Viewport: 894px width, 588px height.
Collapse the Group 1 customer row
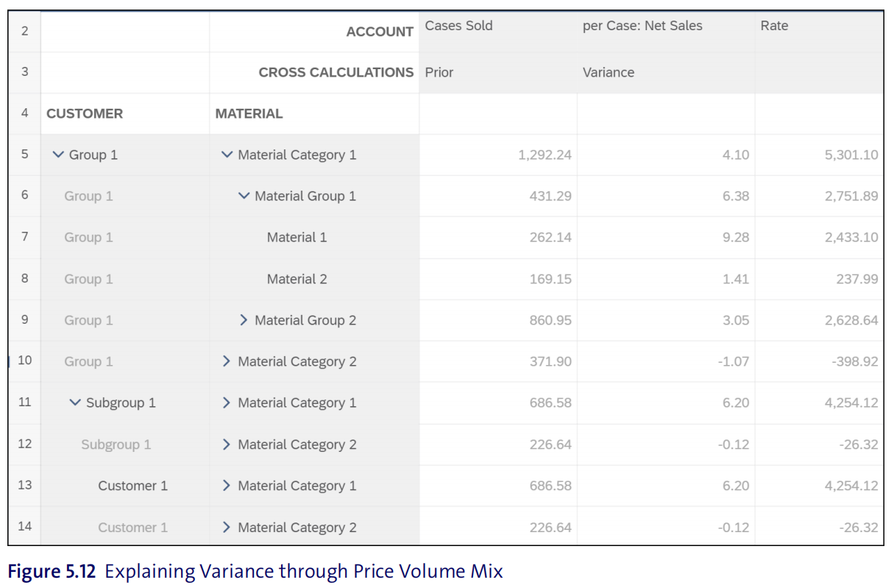[59, 155]
